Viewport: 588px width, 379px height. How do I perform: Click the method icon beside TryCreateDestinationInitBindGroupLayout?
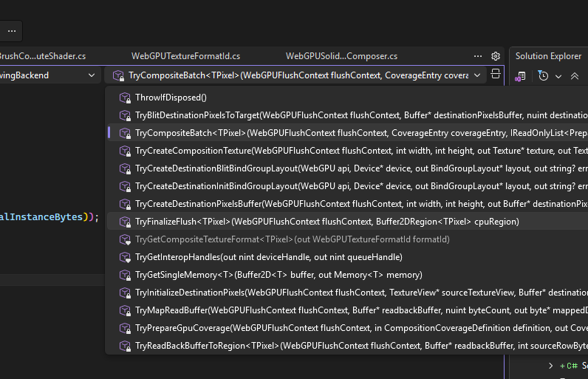tap(125, 186)
